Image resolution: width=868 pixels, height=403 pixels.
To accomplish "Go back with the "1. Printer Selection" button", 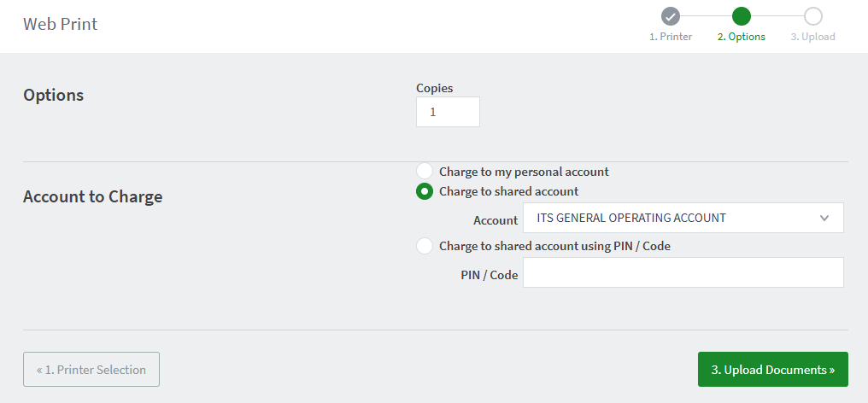I will [x=91, y=370].
